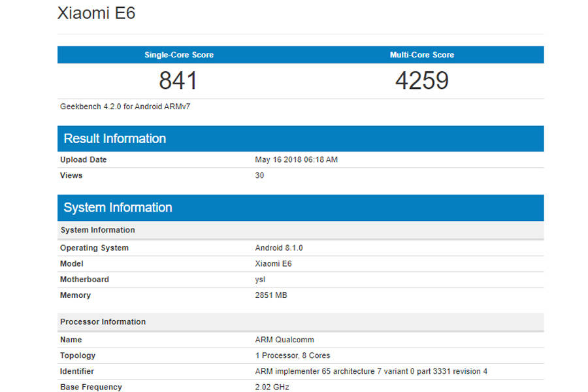Select the Multi-Core Score header
The height and width of the screenshot is (392, 588).
[423, 55]
